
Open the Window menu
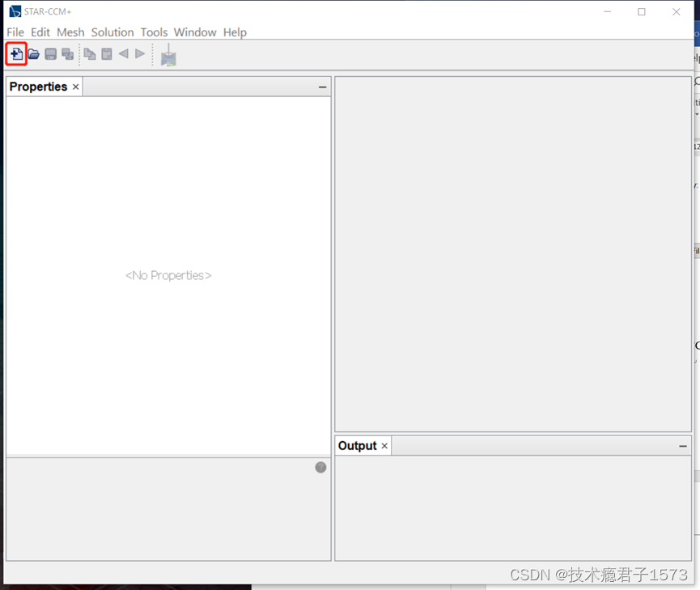(x=195, y=32)
